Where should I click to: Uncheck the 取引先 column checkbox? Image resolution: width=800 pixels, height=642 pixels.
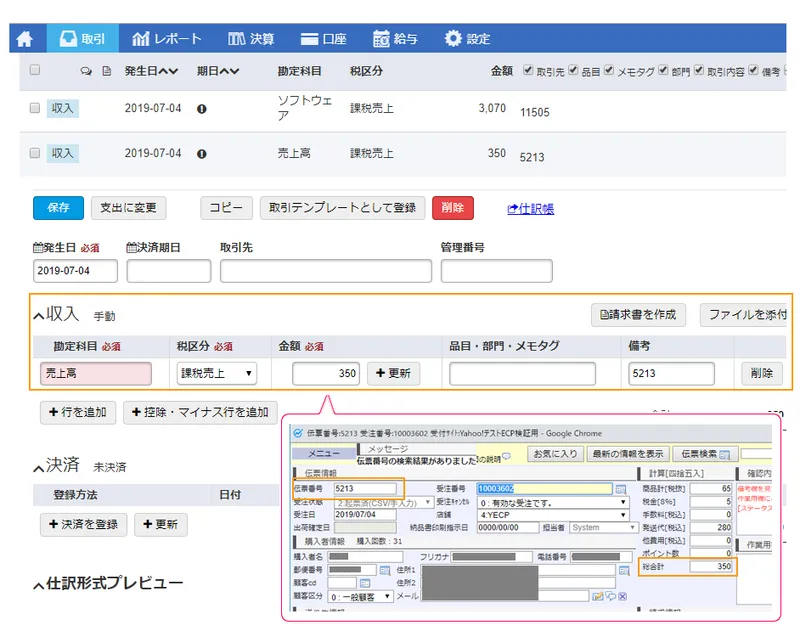(528, 70)
